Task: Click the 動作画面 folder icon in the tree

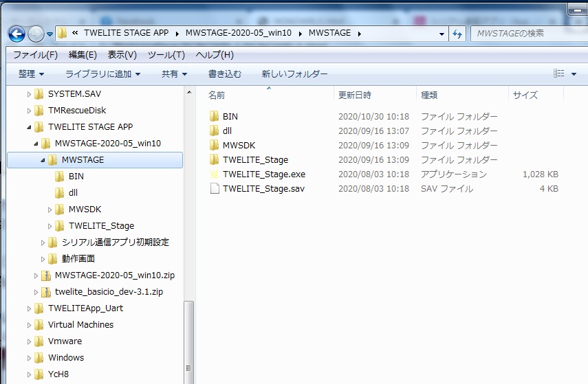Action: click(52, 259)
